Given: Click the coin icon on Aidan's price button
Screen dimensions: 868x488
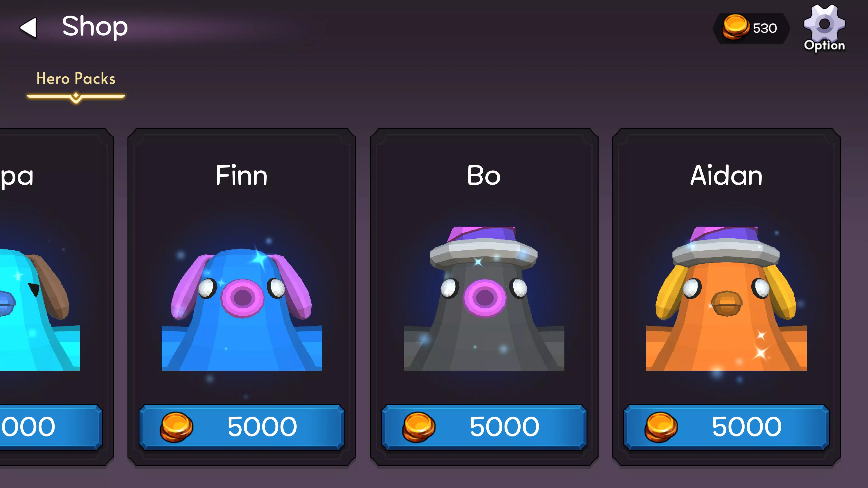Looking at the screenshot, I should click(661, 427).
